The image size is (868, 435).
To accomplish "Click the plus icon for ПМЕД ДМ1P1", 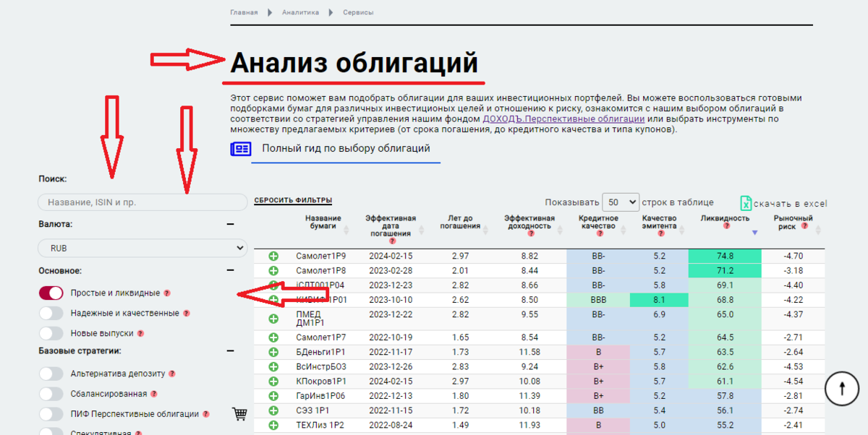I will click(273, 319).
